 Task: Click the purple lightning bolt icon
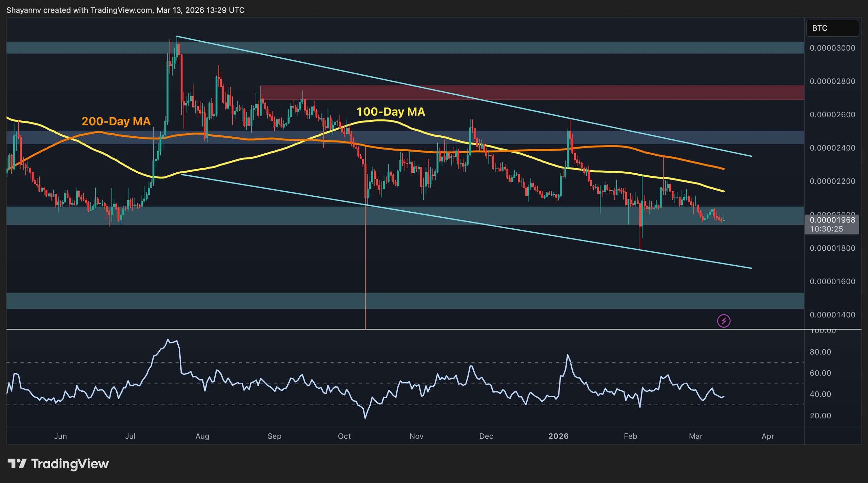pos(724,321)
